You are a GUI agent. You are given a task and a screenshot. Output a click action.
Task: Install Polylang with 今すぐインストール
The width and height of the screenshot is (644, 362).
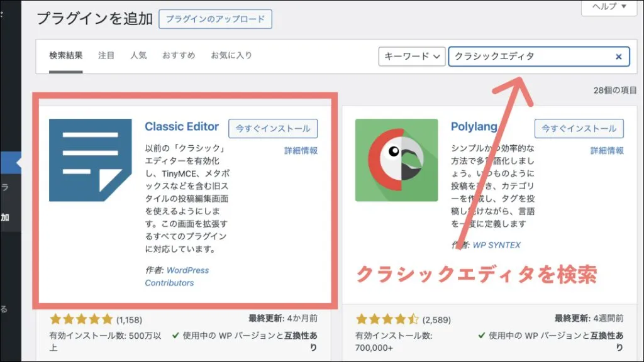point(579,128)
